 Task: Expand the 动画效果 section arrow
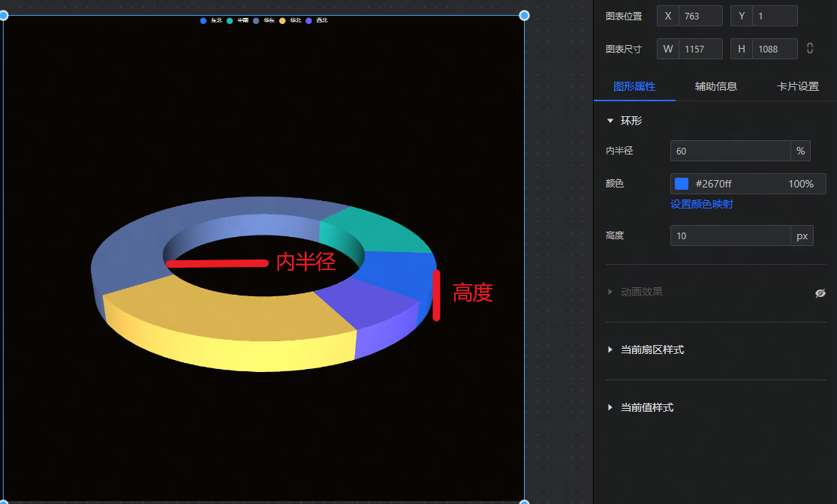610,292
